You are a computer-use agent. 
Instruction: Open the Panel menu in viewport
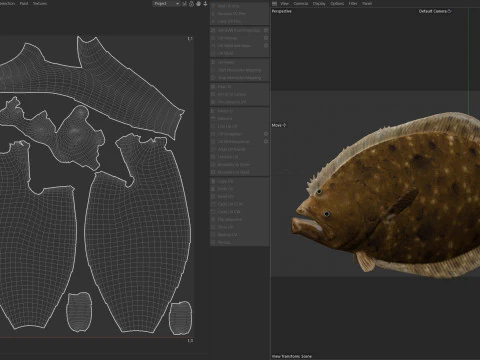tap(367, 3)
